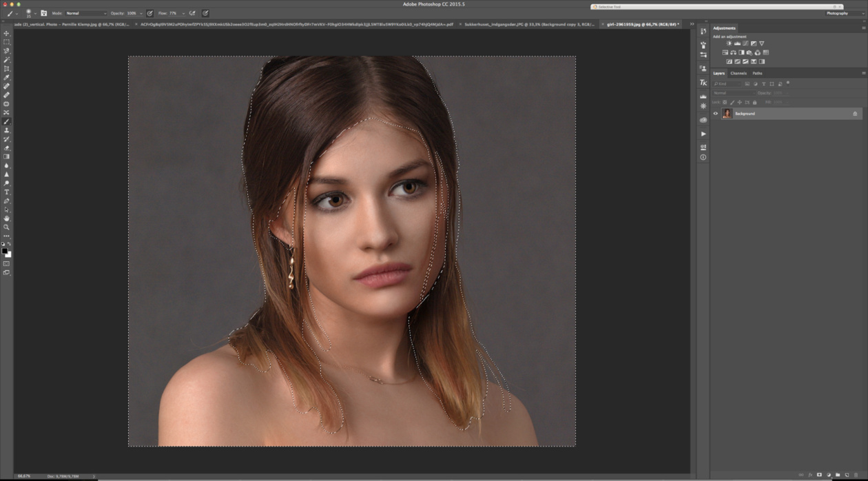Open the Sukkerhuset_indgangsdør.JPG document tab
868x481 pixels.
(x=528, y=24)
